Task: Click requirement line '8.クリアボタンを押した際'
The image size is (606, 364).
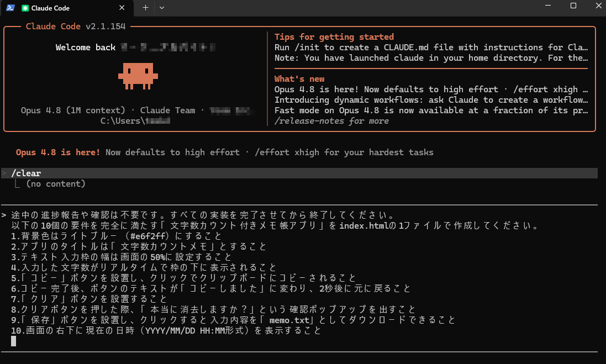Action: pyautogui.click(x=213, y=309)
